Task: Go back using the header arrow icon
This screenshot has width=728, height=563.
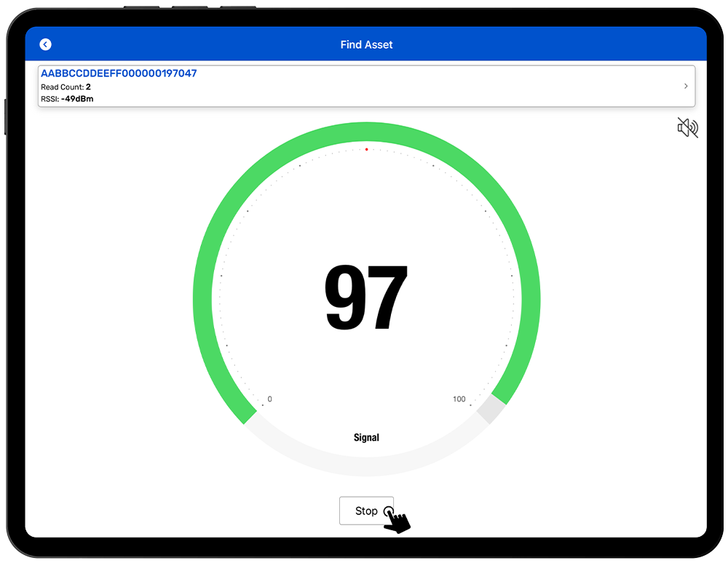Action: point(45,44)
